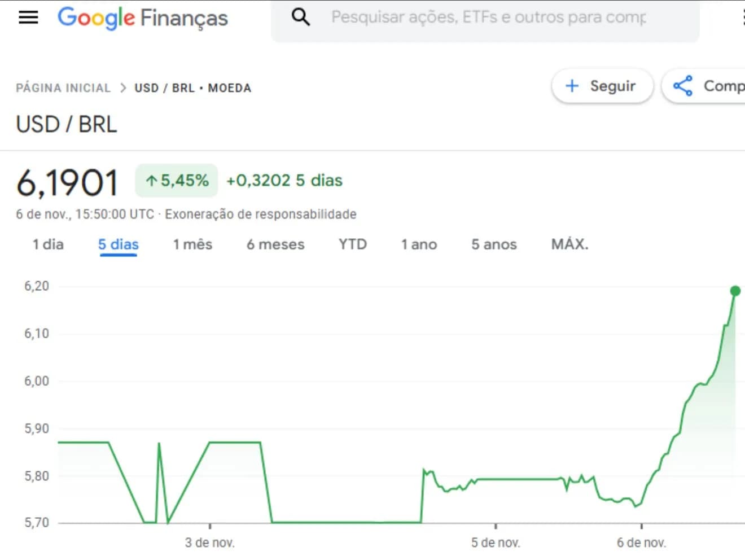Viewport: 745px width, 560px height.
Task: Click the Seguir button
Action: pos(602,86)
